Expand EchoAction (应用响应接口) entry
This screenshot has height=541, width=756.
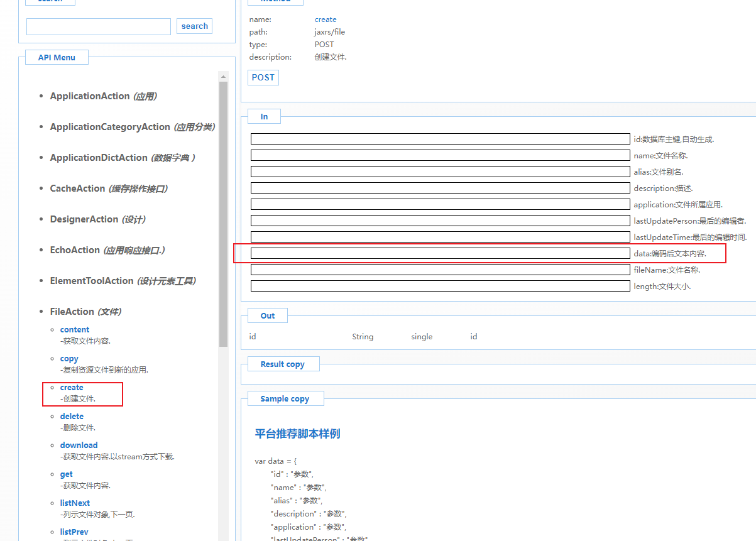[107, 250]
